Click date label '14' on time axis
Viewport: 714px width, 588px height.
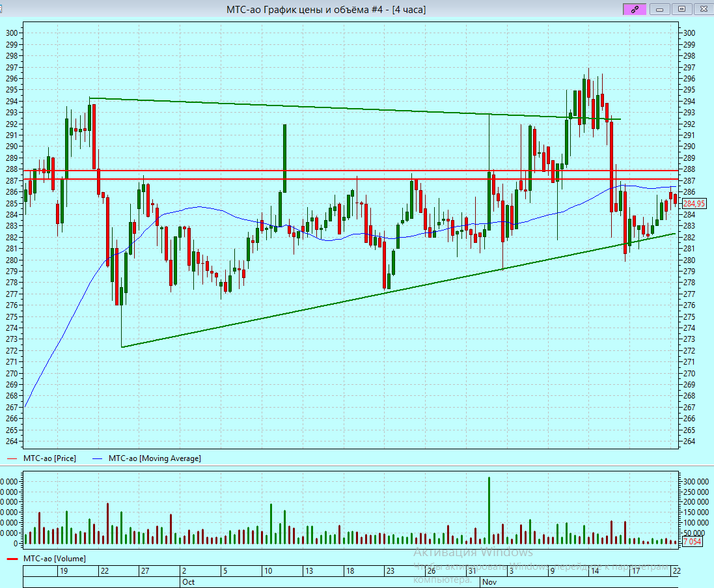coord(595,570)
